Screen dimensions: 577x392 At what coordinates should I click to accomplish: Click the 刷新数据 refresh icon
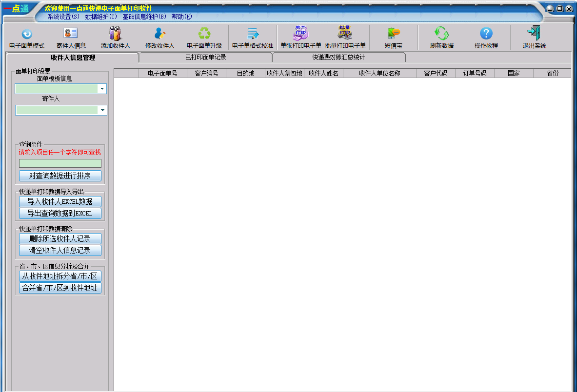click(x=441, y=34)
